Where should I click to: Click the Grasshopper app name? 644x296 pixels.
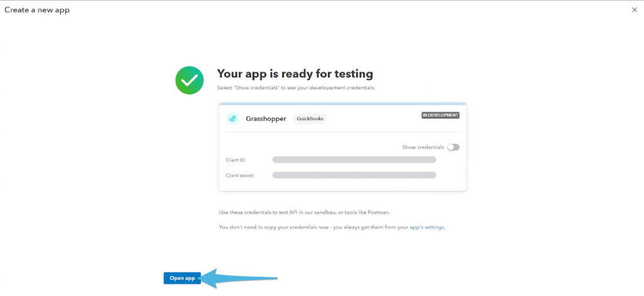(266, 118)
